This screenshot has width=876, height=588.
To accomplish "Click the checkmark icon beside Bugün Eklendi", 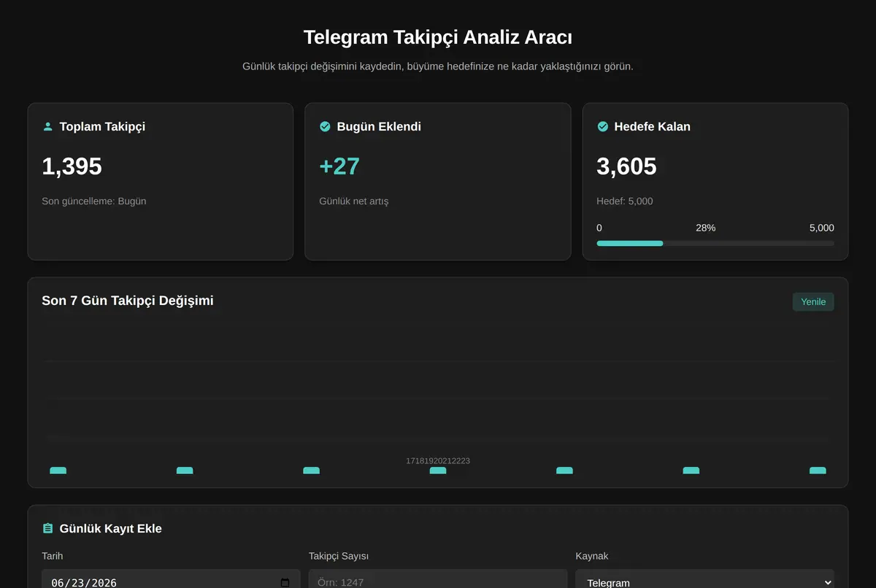I will [x=326, y=127].
